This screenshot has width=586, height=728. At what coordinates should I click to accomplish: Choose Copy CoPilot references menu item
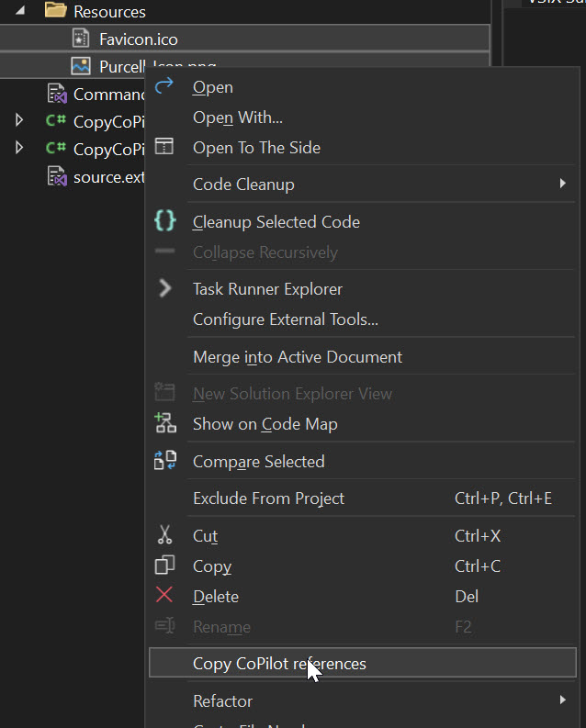(279, 664)
